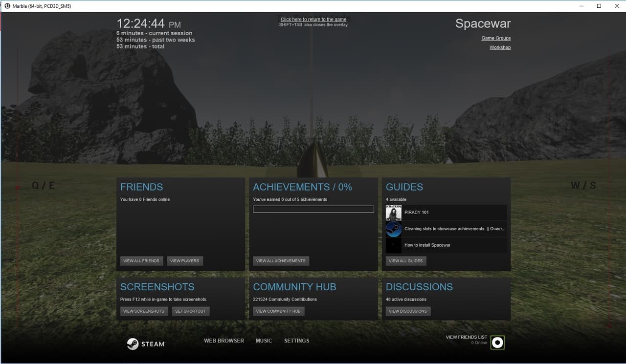Image resolution: width=626 pixels, height=364 pixels.
Task: Open View Community Hub
Action: pos(278,311)
